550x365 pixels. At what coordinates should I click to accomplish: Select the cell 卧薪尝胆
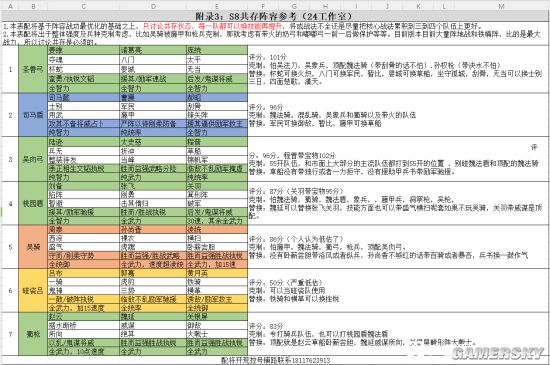pyautogui.click(x=217, y=247)
